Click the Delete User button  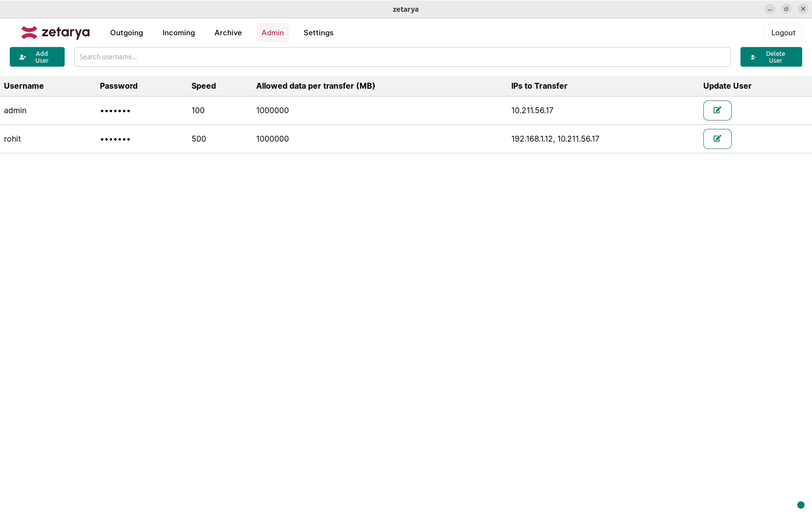point(771,57)
